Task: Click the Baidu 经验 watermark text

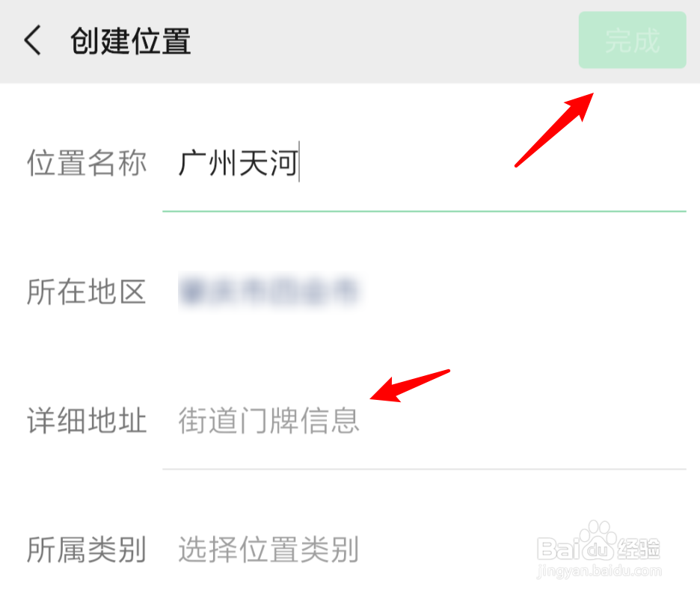Action: (639, 549)
